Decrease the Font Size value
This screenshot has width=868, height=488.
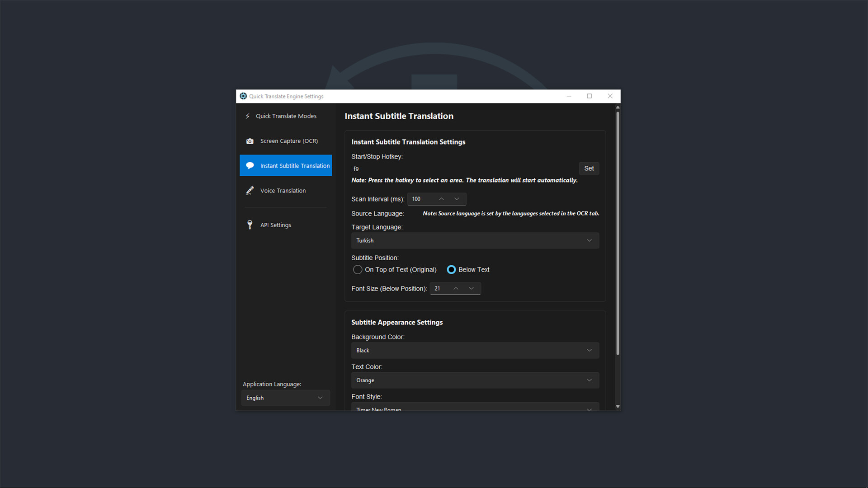click(471, 288)
